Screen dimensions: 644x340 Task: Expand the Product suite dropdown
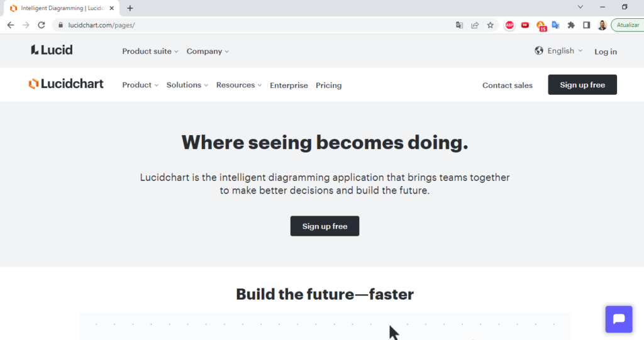[x=150, y=52]
